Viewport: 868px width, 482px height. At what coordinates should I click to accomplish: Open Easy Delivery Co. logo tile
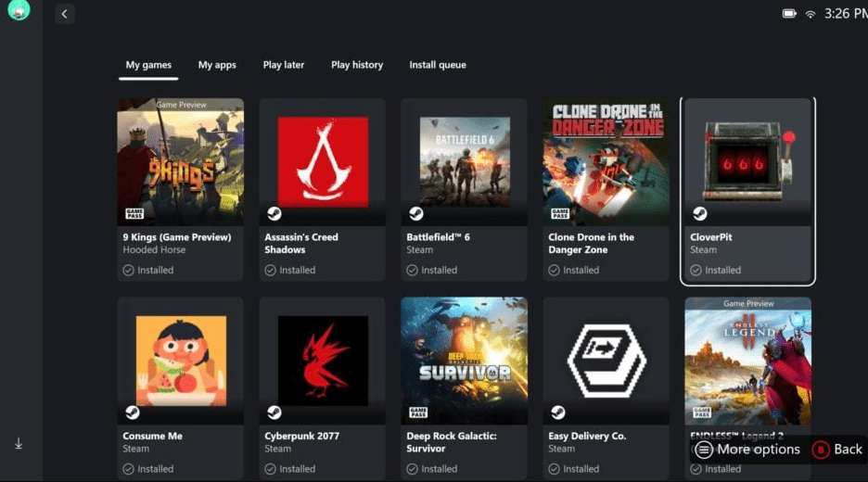(606, 361)
